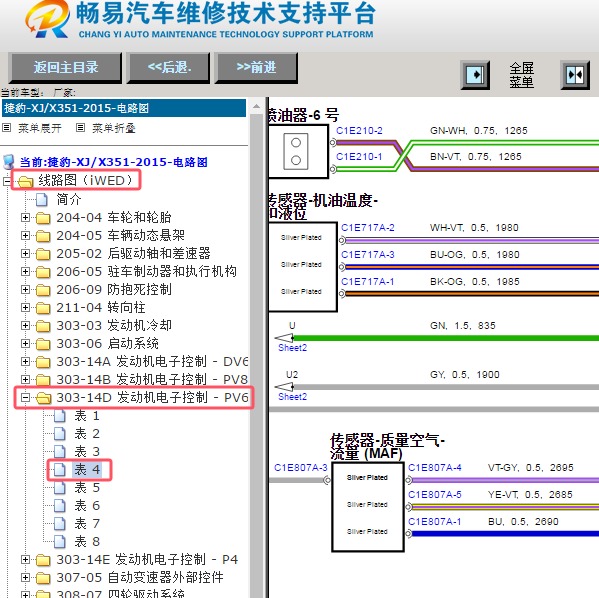599x598 pixels.
Task: Follow the Sheet2 link under connector U2
Action: point(292,397)
